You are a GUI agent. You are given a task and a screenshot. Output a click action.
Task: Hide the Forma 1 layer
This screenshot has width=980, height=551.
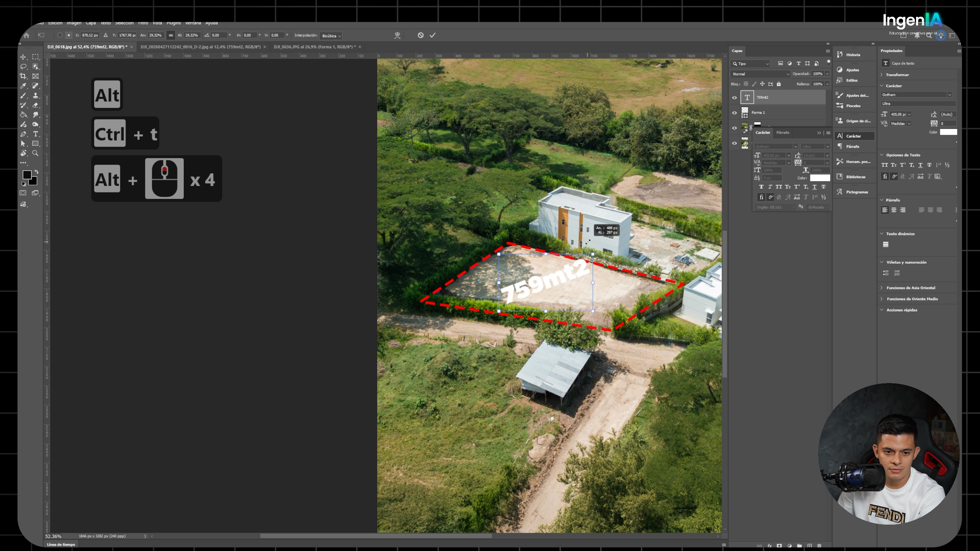[734, 113]
